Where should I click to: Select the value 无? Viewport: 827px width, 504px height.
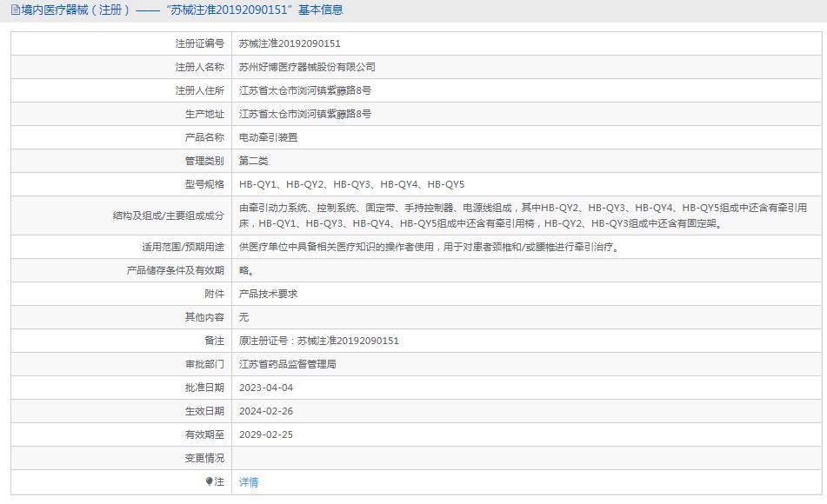[243, 317]
